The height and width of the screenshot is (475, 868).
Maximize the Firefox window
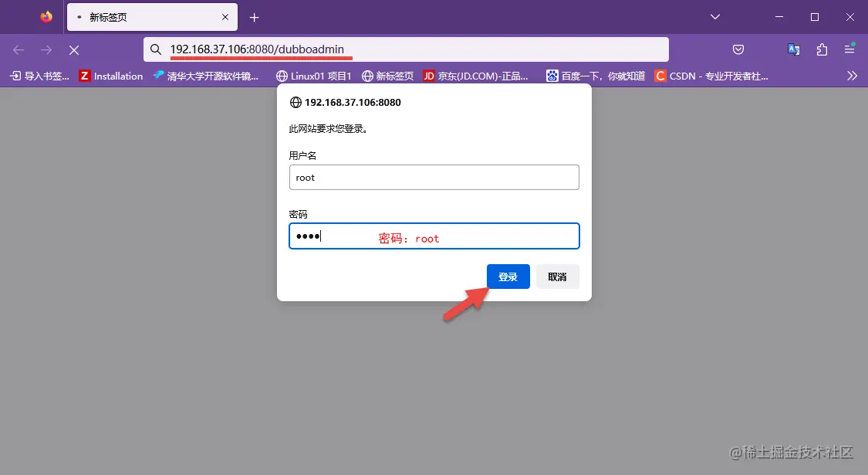[815, 17]
